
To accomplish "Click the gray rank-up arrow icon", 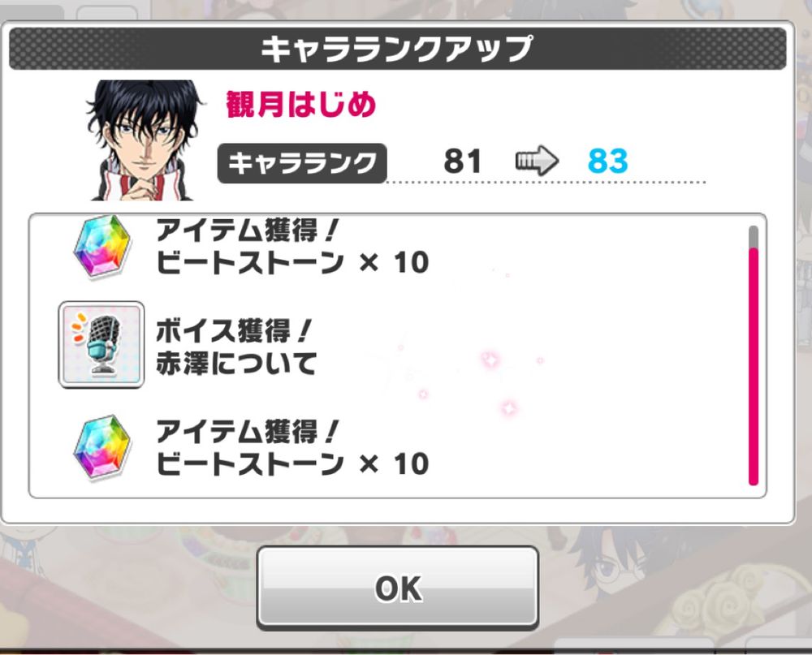I will pos(537,161).
